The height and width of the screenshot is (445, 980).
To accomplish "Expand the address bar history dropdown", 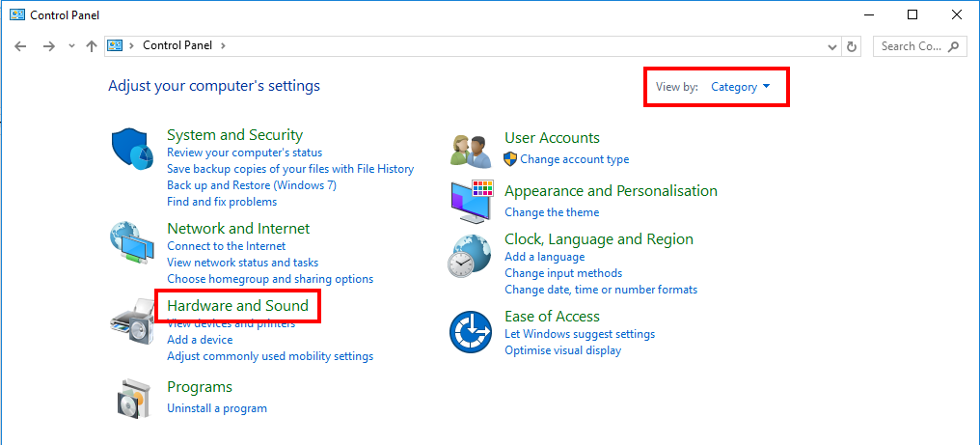I will click(x=833, y=46).
